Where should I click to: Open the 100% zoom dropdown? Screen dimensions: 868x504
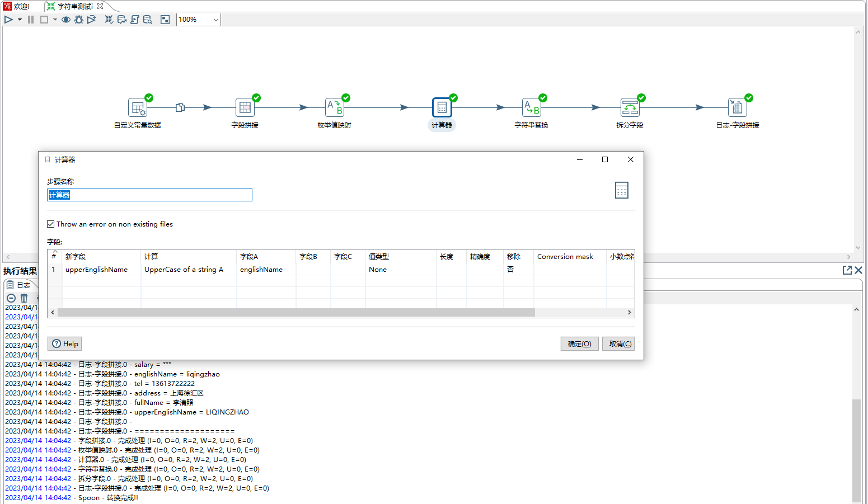pyautogui.click(x=215, y=20)
